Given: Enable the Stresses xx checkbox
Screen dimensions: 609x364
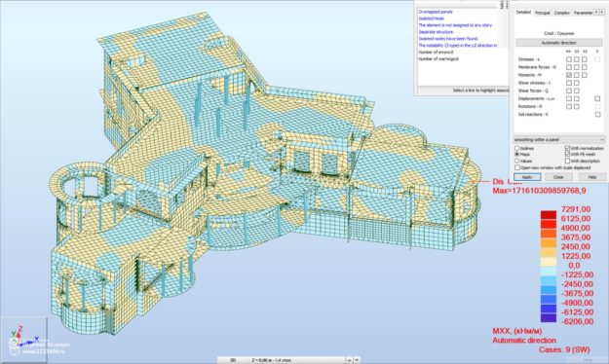Looking at the screenshot, I should pyautogui.click(x=569, y=59).
